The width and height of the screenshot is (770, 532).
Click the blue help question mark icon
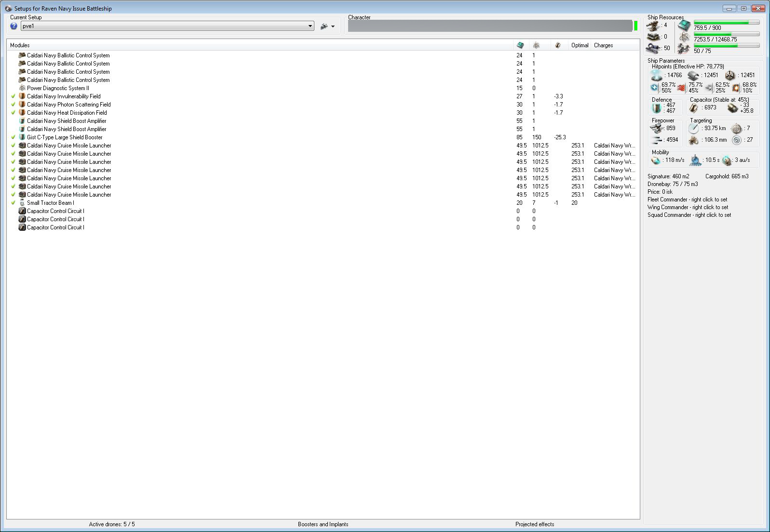[x=14, y=26]
